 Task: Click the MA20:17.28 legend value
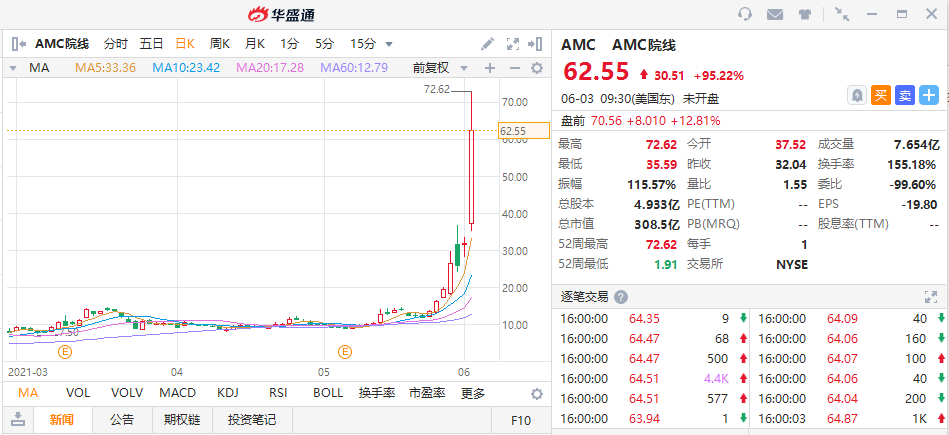coord(270,68)
